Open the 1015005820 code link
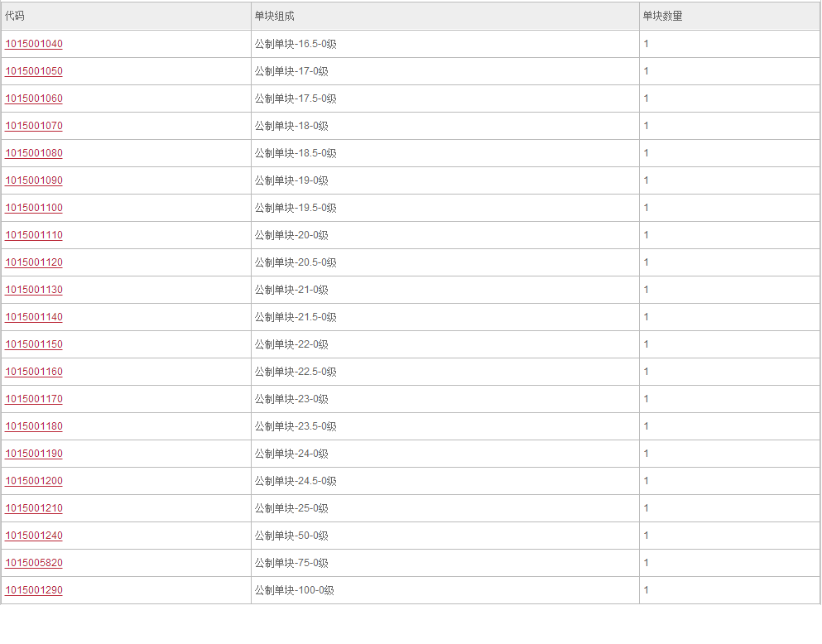The height and width of the screenshot is (644, 822). [x=34, y=563]
